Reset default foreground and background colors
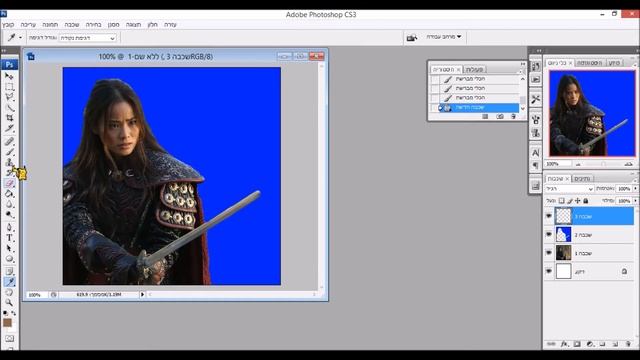The width and height of the screenshot is (640, 360). pos(5,313)
